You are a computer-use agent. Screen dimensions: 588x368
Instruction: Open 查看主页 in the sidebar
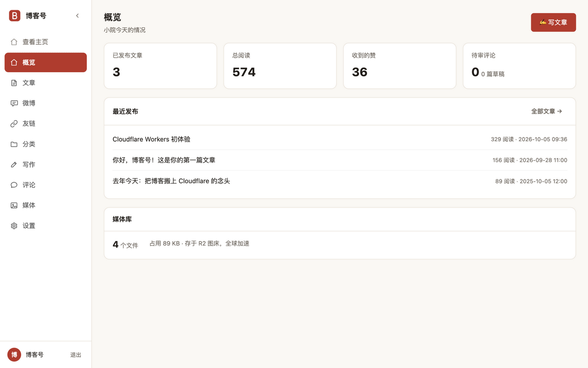pos(45,42)
